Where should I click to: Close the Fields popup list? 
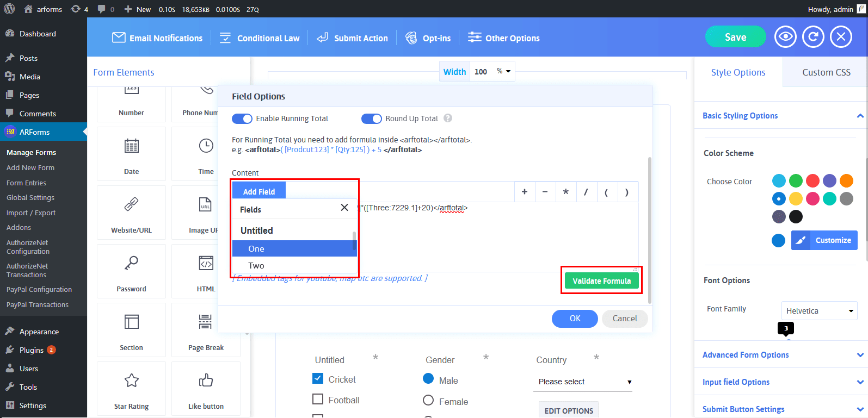(x=344, y=208)
